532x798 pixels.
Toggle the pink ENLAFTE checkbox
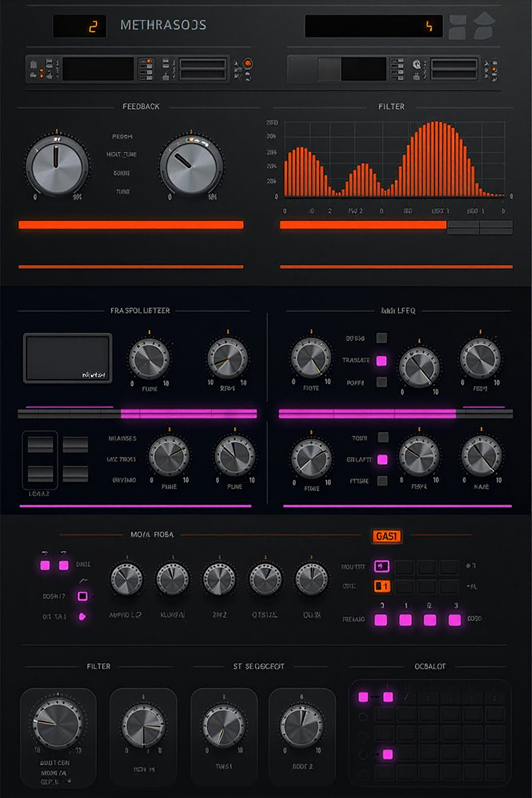point(382,459)
